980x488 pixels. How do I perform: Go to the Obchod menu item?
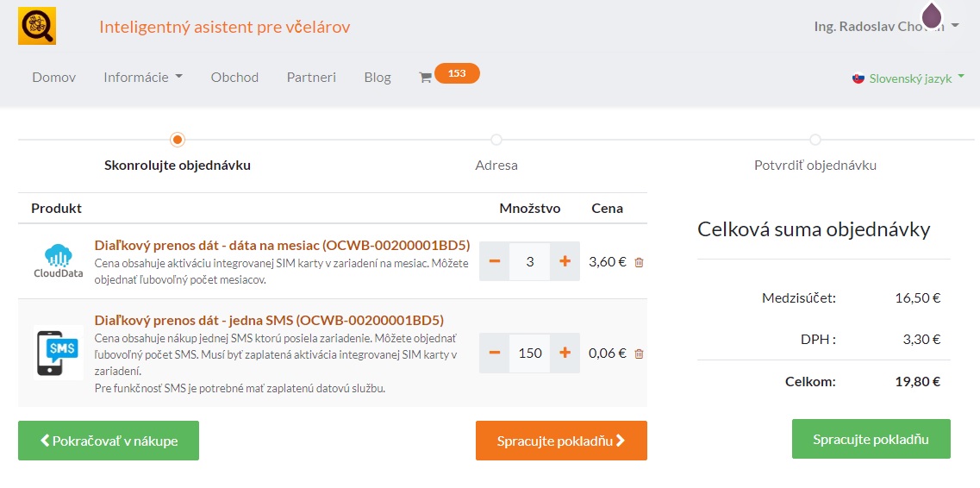(234, 77)
